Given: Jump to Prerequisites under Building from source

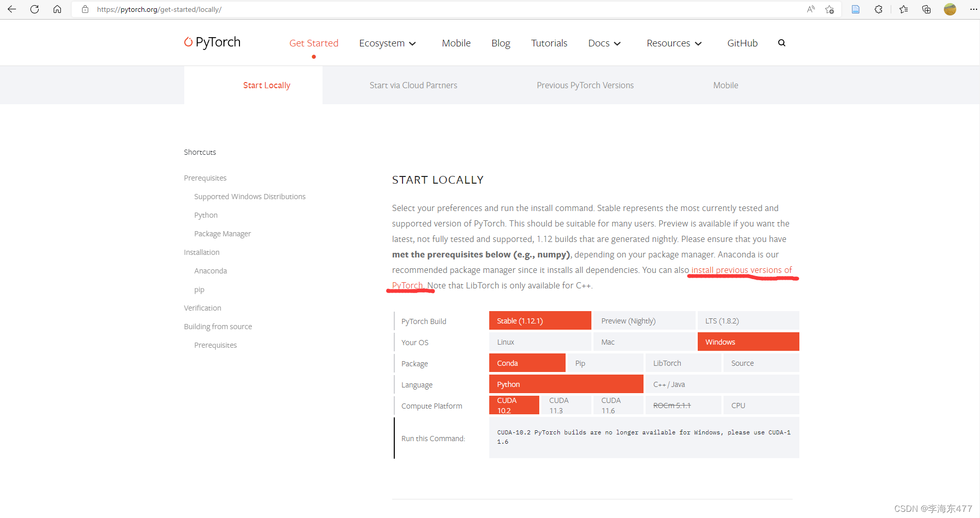Looking at the screenshot, I should pyautogui.click(x=215, y=345).
